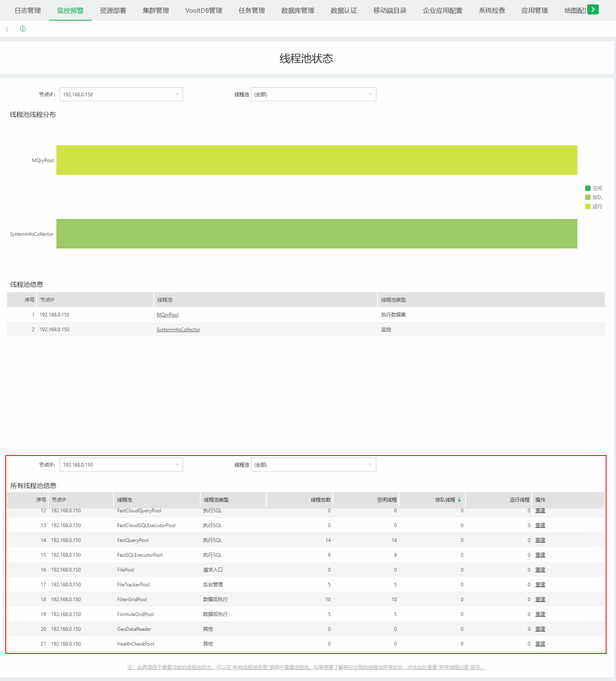Click 重建 for FastCloudQueryPool row

point(540,511)
